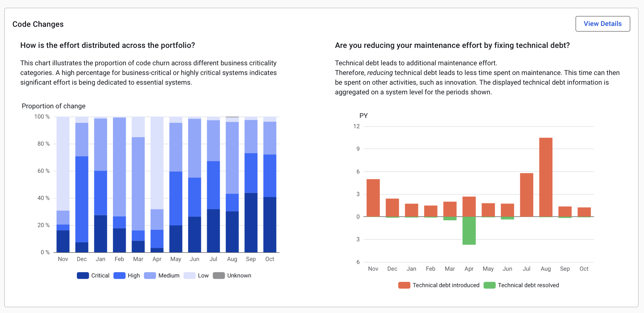
Task: Toggle the Critical legend series
Action: click(x=93, y=276)
